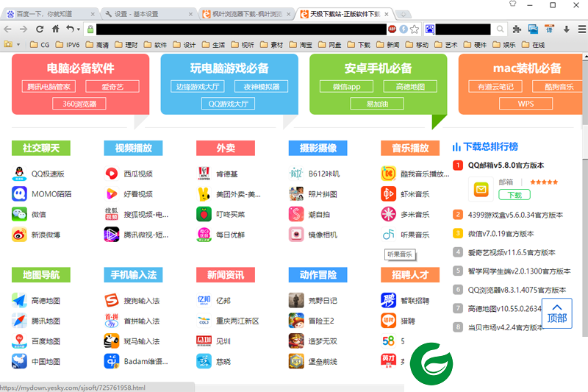Click the WPS button
Image resolution: width=588 pixels, height=392 pixels.
pos(526,104)
